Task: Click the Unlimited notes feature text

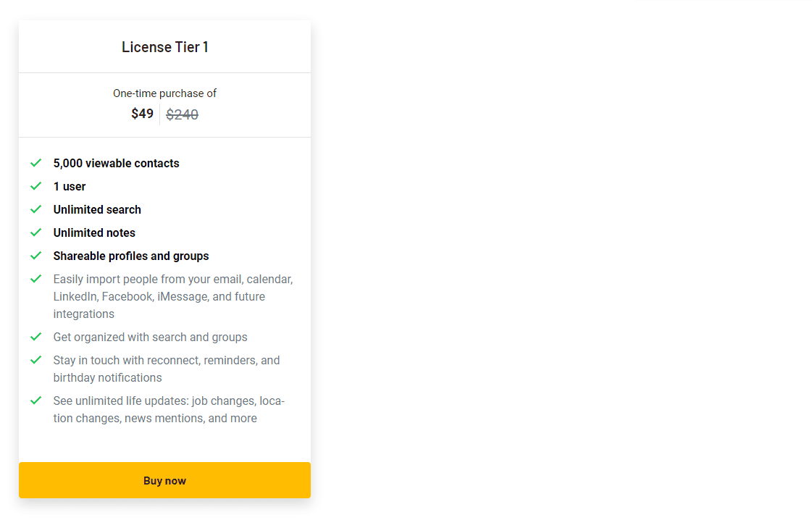Action: tap(94, 233)
